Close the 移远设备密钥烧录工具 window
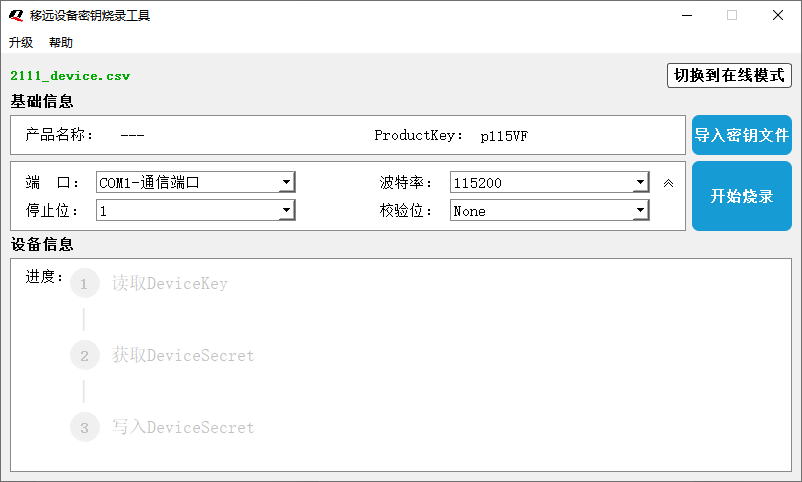Screen dimensions: 802x482 point(777,15)
